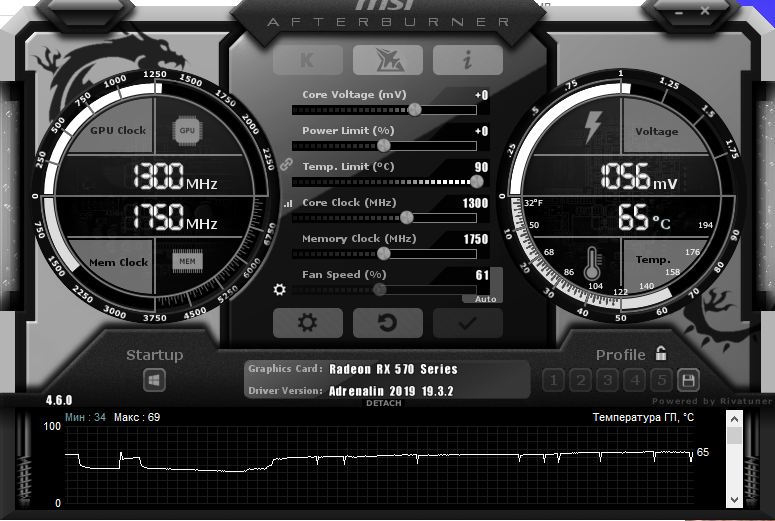
Task: Open settings with the gear button
Action: (307, 323)
